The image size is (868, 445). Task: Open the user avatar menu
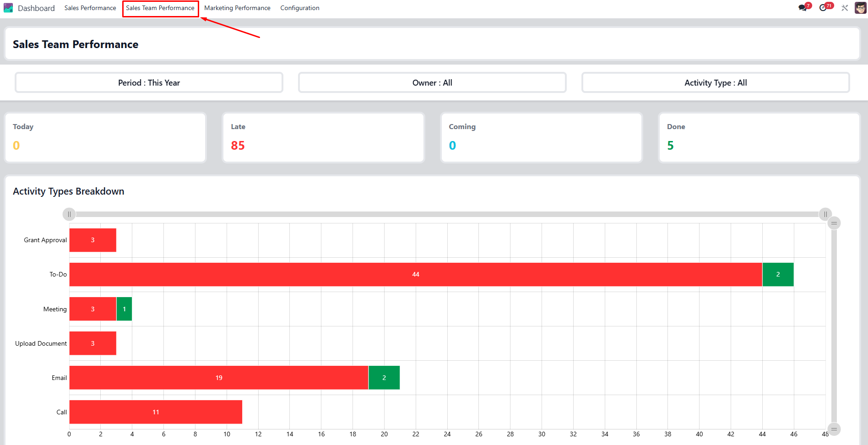(x=860, y=8)
